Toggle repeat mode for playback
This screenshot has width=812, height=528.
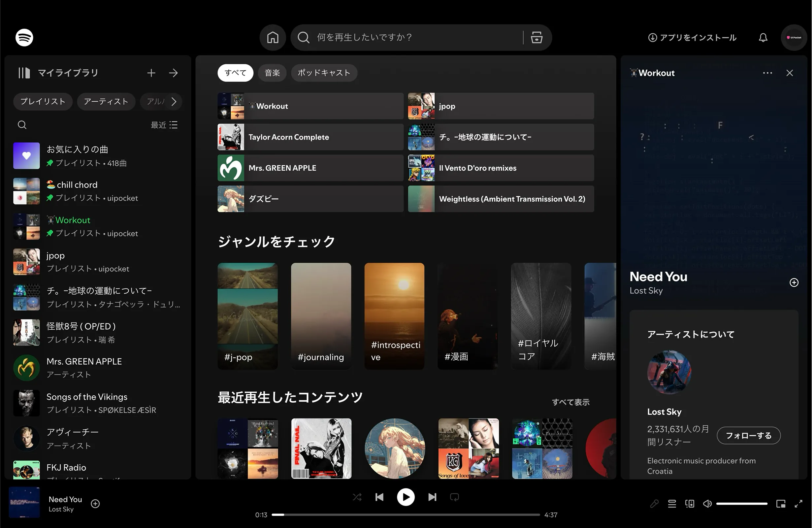pos(454,497)
